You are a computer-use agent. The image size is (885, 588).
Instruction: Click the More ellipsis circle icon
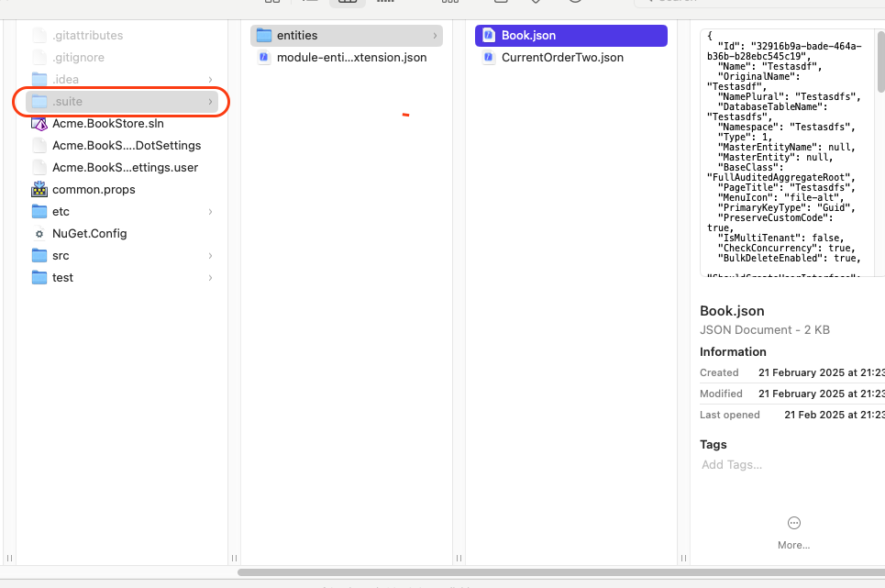tap(794, 523)
